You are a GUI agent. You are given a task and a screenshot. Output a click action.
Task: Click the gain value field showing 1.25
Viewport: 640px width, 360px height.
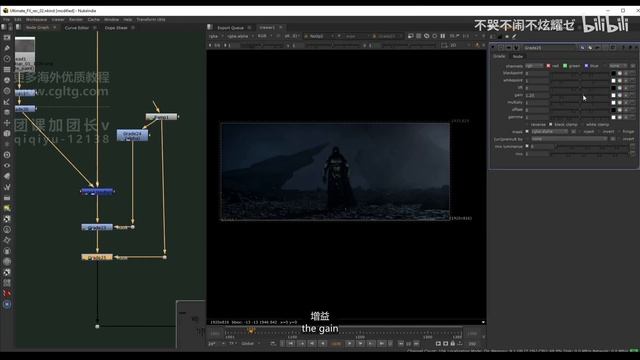(537, 95)
